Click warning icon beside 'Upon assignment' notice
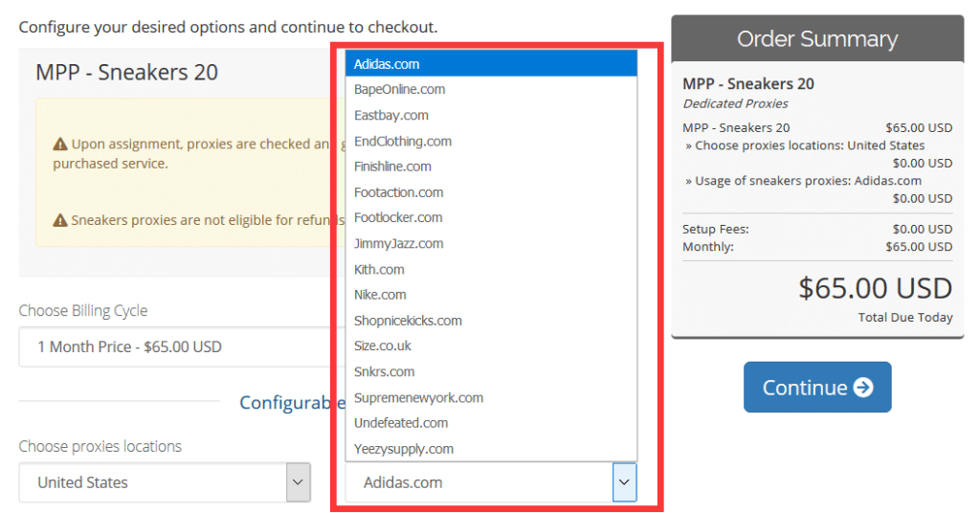 coord(60,145)
